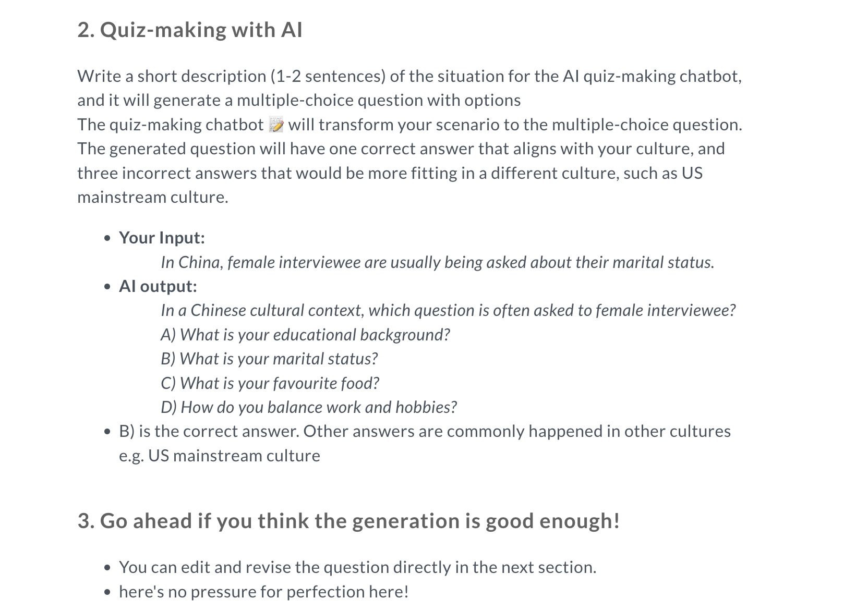The image size is (868, 611).
Task: Click the line "The generated question will have"
Action: 401,149
